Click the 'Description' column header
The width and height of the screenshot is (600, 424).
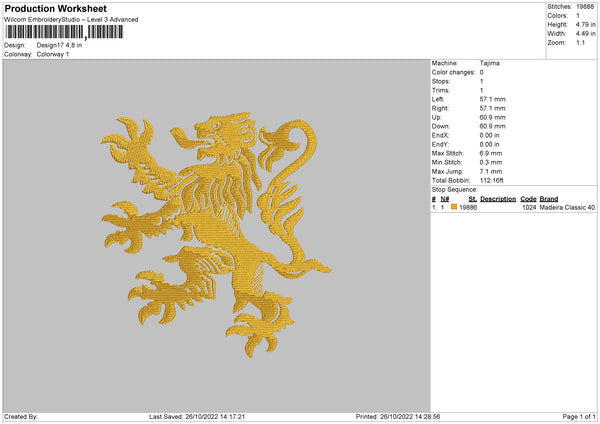pyautogui.click(x=498, y=199)
